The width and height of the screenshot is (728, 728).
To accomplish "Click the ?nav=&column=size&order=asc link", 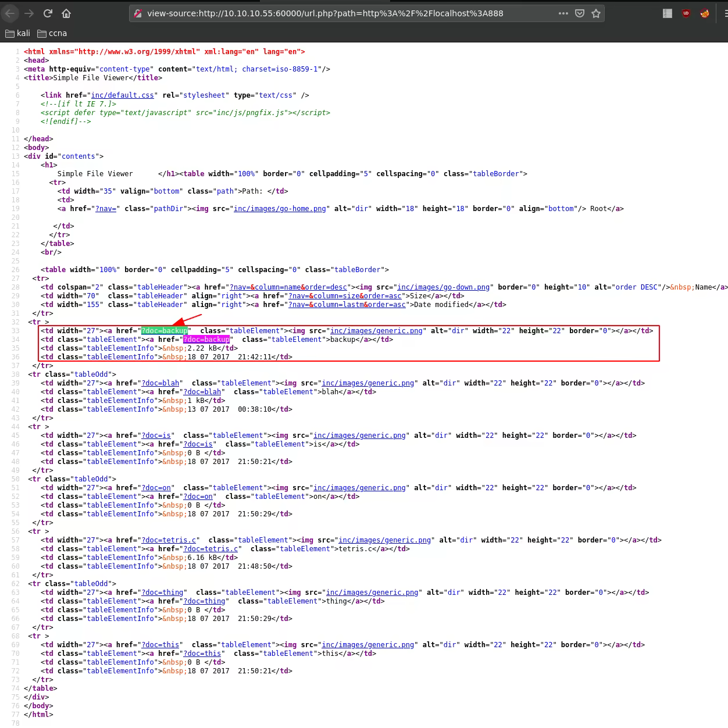I will (x=345, y=296).
